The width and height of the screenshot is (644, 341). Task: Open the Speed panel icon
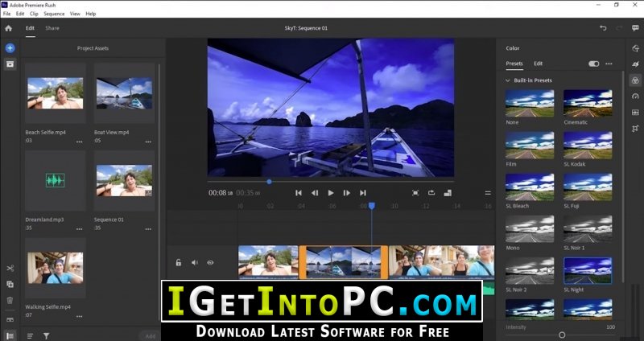[x=635, y=97]
